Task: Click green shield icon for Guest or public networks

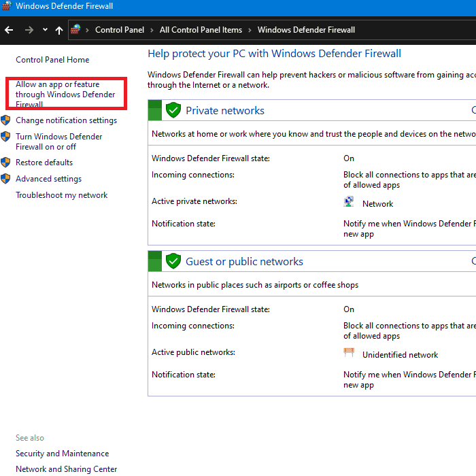Action: click(173, 260)
